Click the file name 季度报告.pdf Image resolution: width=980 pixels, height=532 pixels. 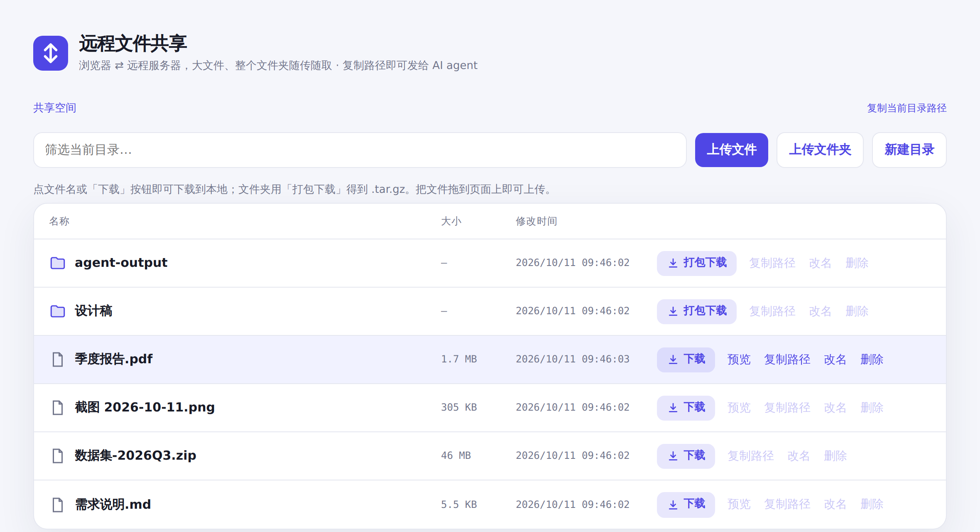click(x=114, y=359)
